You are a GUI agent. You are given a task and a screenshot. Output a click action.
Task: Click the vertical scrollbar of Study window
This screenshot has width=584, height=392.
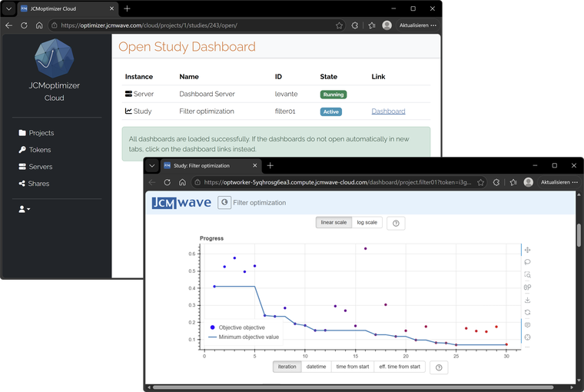point(579,234)
